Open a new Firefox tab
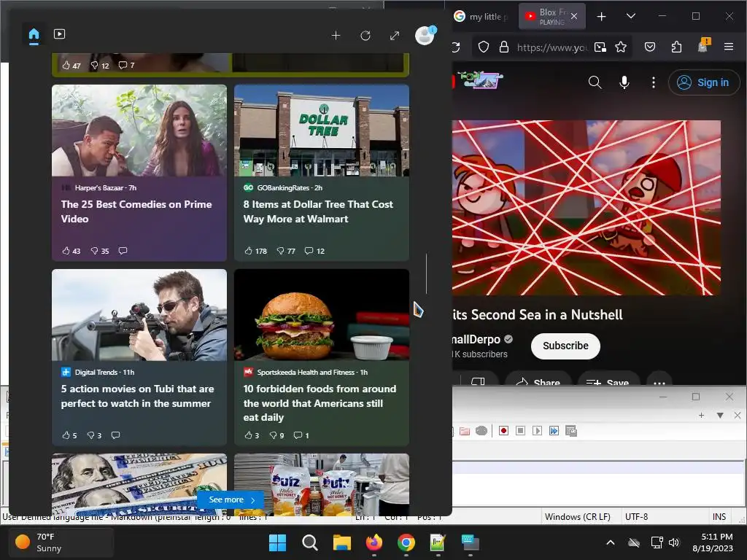This screenshot has width=747, height=560. (602, 16)
